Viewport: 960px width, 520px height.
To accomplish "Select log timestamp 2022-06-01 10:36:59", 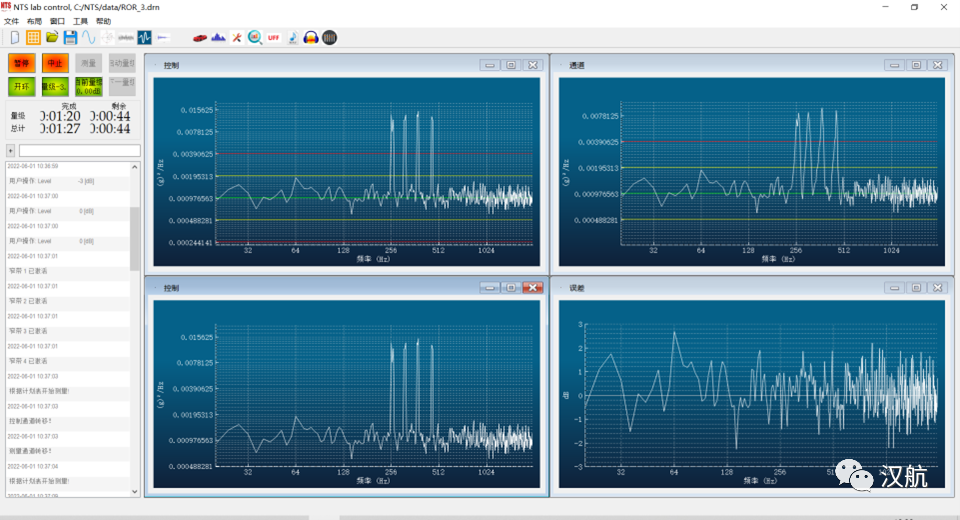I will point(32,166).
